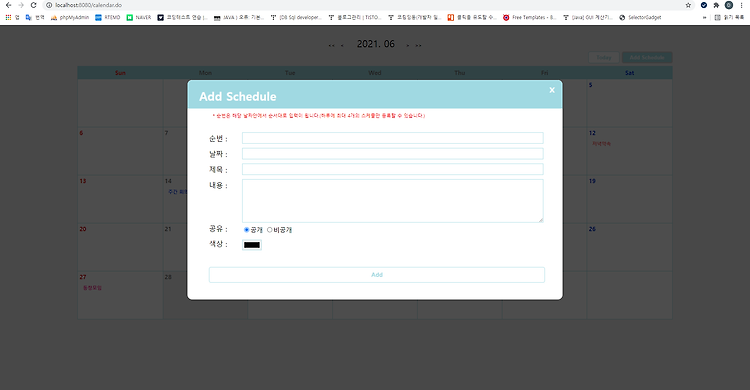This screenshot has width=750, height=390.
Task: Open the 블로그관리 TISTORY bookmark
Action: tap(354, 17)
